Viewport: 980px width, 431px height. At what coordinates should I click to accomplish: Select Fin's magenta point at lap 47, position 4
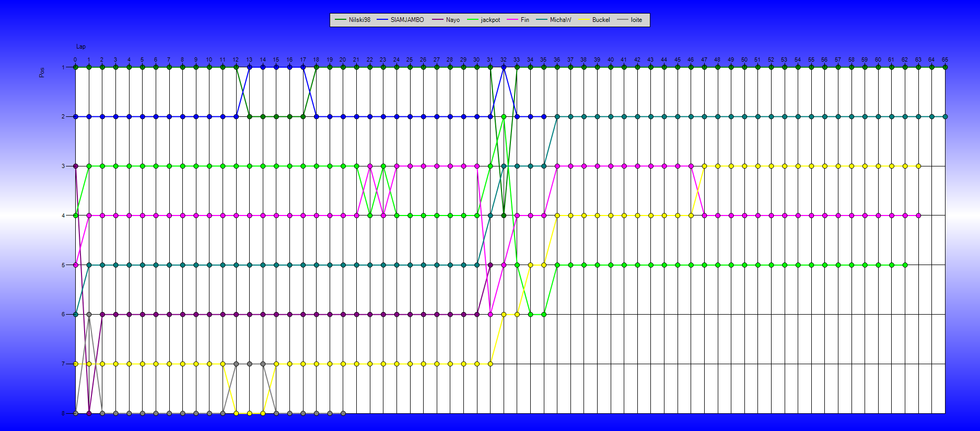tap(704, 215)
